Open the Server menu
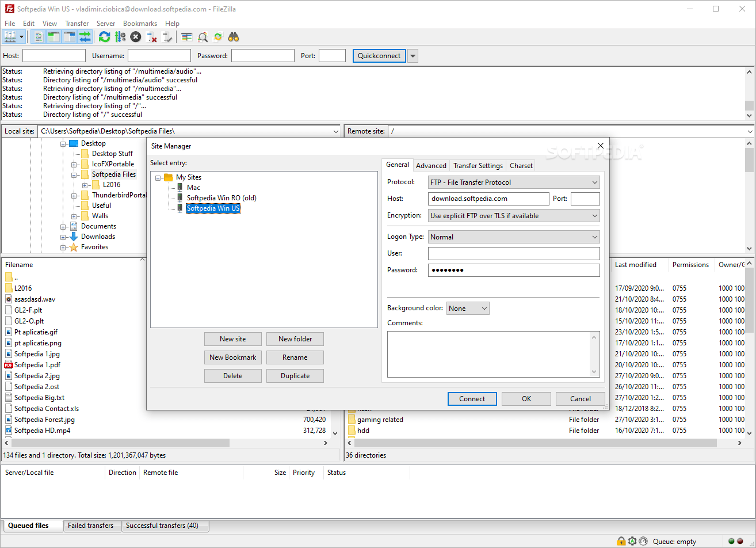The width and height of the screenshot is (756, 548). pyautogui.click(x=106, y=24)
